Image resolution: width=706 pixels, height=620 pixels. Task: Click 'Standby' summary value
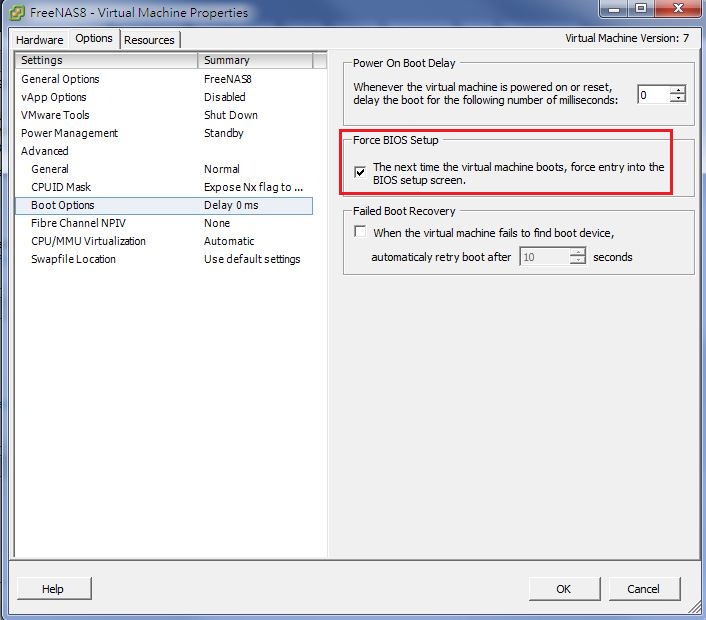pos(224,133)
